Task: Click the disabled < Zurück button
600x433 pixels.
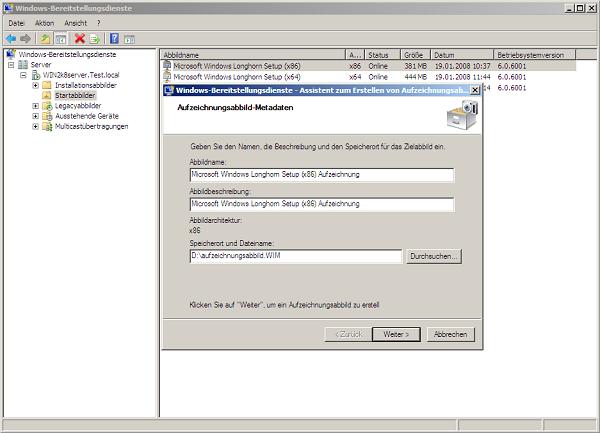Action: pyautogui.click(x=348, y=334)
